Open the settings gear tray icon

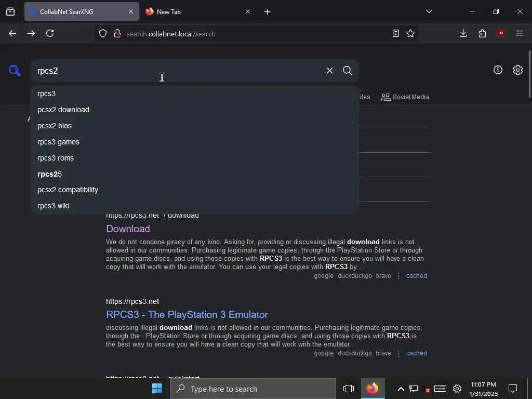[x=457, y=389]
